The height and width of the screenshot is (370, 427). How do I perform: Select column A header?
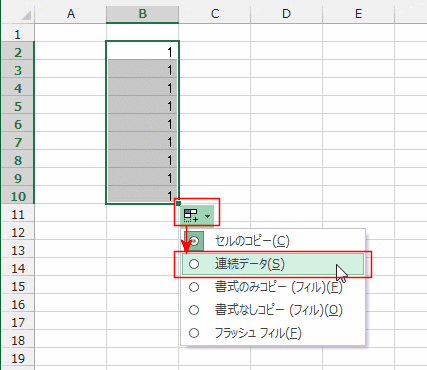coord(71,14)
